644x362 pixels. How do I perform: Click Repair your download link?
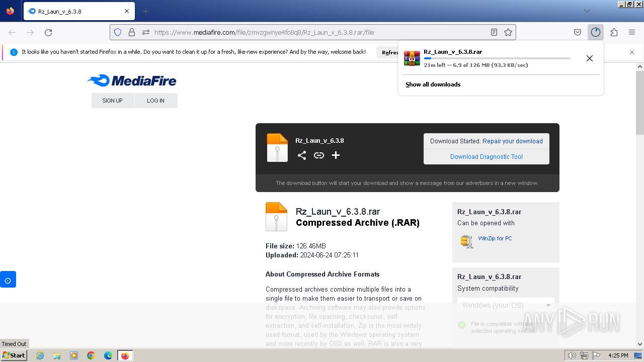tap(513, 141)
